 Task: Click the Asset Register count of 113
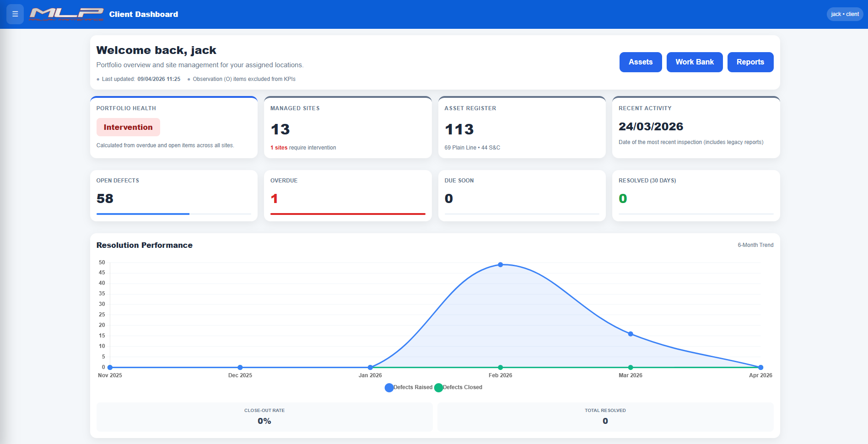click(x=459, y=130)
